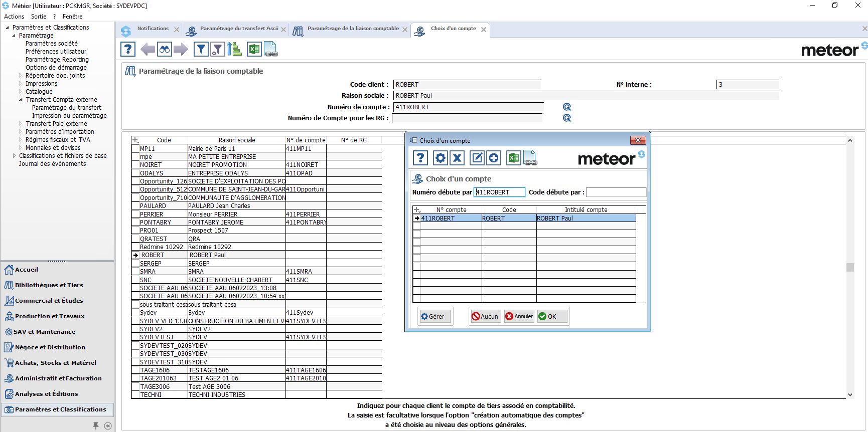This screenshot has height=432, width=868.
Task: Click the gear icon in dialog toolbar
Action: click(441, 158)
